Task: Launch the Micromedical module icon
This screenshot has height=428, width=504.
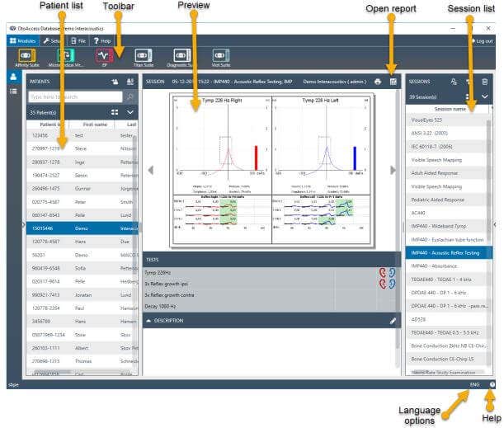Action: pyautogui.click(x=66, y=58)
